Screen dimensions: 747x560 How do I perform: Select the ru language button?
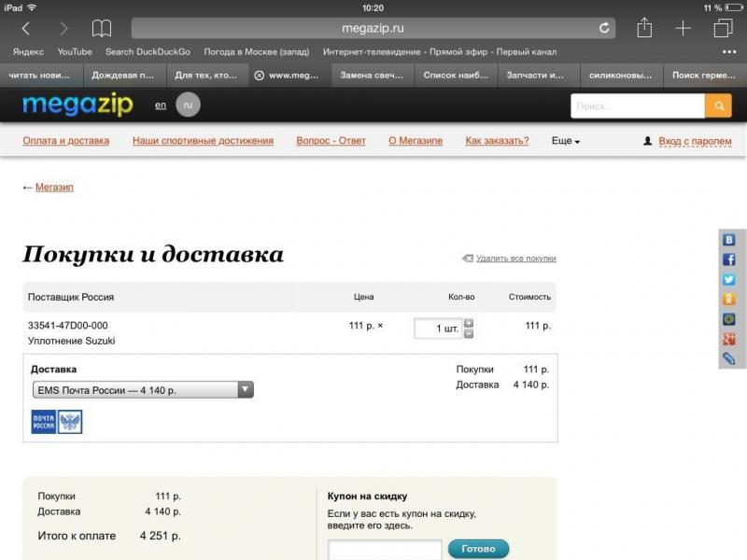(189, 105)
